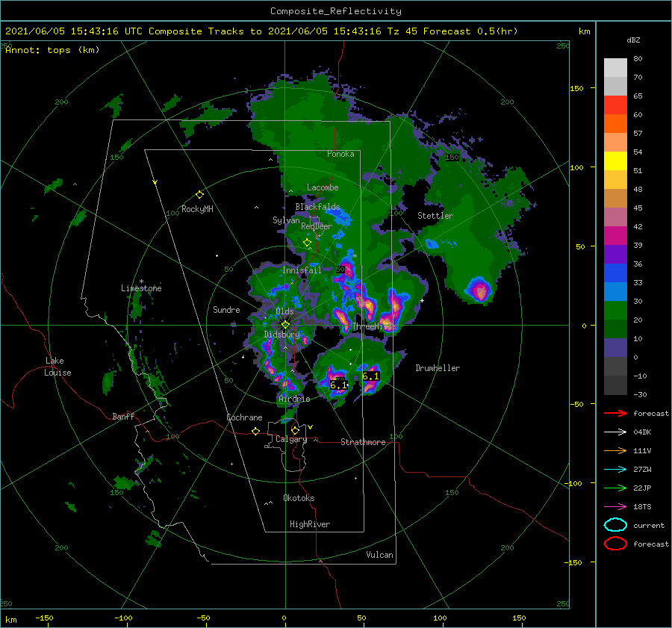
Task: Pick the lightest gray swatch at 80 dBZ
Action: click(x=615, y=68)
